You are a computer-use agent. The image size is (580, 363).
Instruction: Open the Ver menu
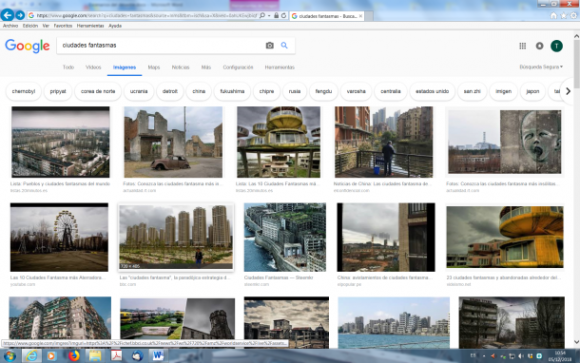(x=46, y=26)
